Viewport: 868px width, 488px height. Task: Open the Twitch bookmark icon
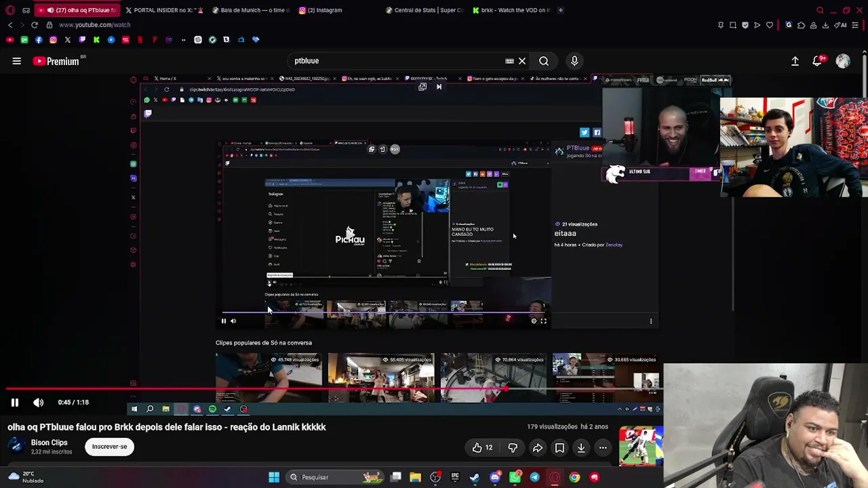(x=82, y=40)
